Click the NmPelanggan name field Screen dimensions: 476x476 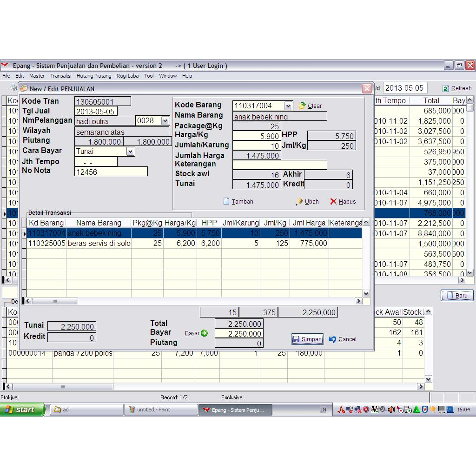click(x=105, y=121)
